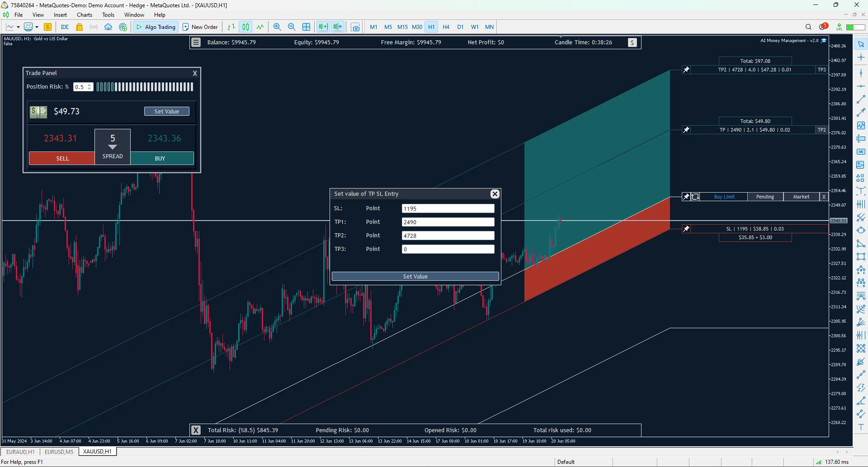
Task: Click the reverse-order swap icon beside Buy Limit
Action: coord(695,197)
